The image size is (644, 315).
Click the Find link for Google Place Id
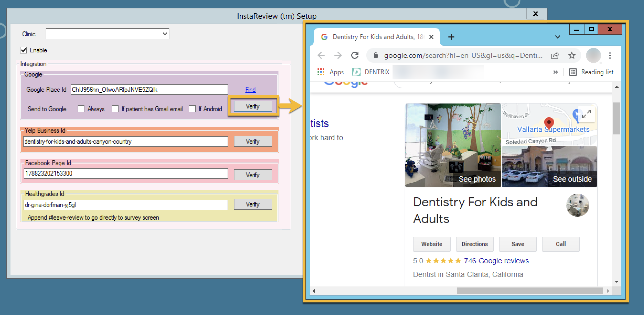point(250,90)
